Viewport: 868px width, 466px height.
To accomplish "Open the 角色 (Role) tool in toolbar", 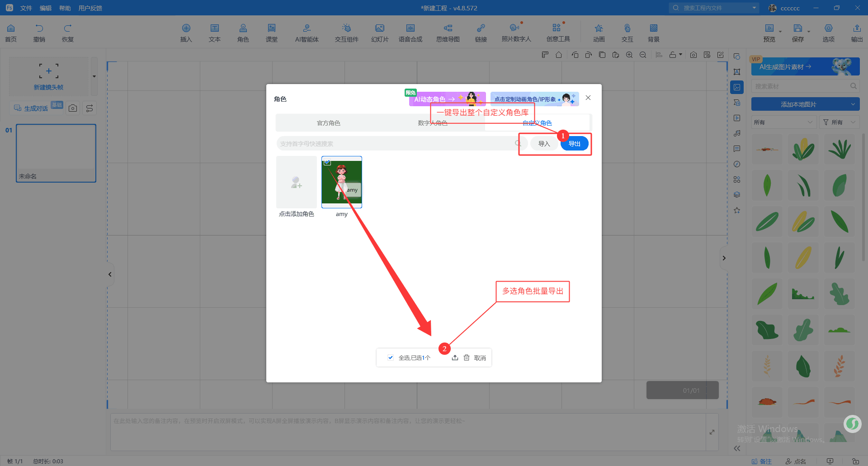I will point(243,33).
